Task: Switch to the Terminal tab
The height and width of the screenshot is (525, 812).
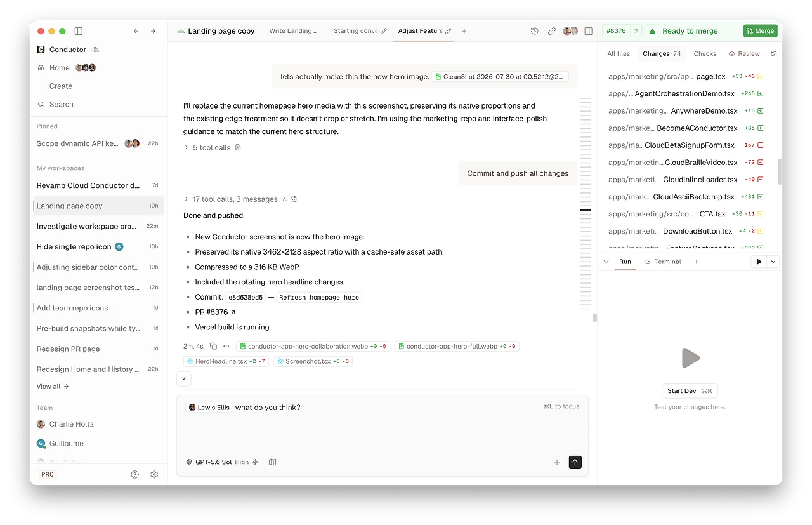Action: coord(663,262)
